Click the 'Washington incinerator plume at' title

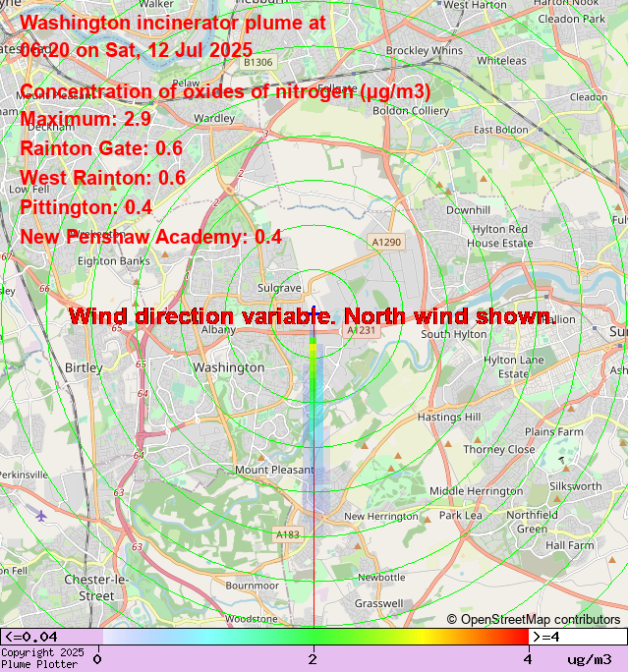point(173,23)
